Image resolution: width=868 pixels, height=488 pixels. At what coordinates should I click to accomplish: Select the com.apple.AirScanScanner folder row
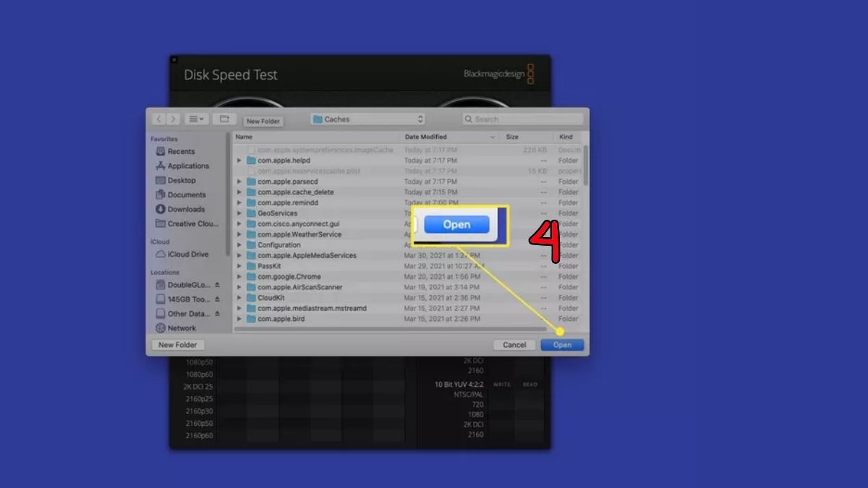click(409, 287)
